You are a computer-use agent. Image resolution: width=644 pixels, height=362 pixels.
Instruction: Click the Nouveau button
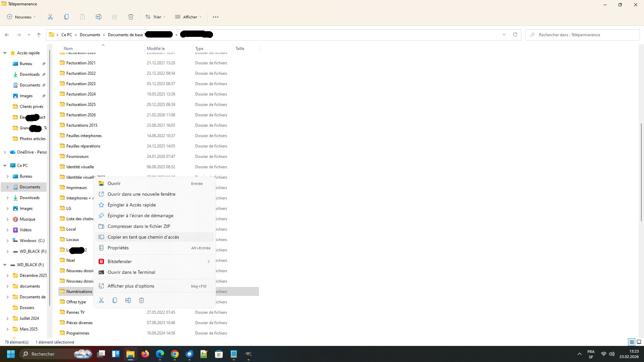[21, 17]
